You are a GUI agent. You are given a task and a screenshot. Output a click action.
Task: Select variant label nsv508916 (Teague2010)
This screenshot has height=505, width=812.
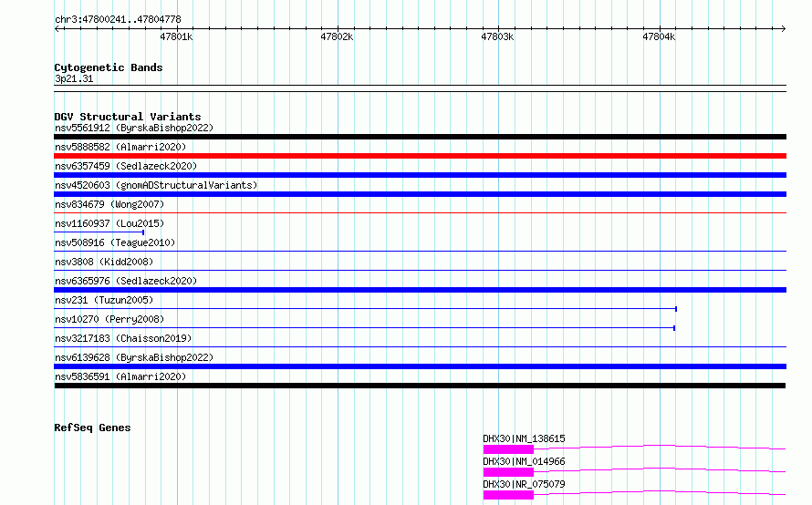pos(115,242)
